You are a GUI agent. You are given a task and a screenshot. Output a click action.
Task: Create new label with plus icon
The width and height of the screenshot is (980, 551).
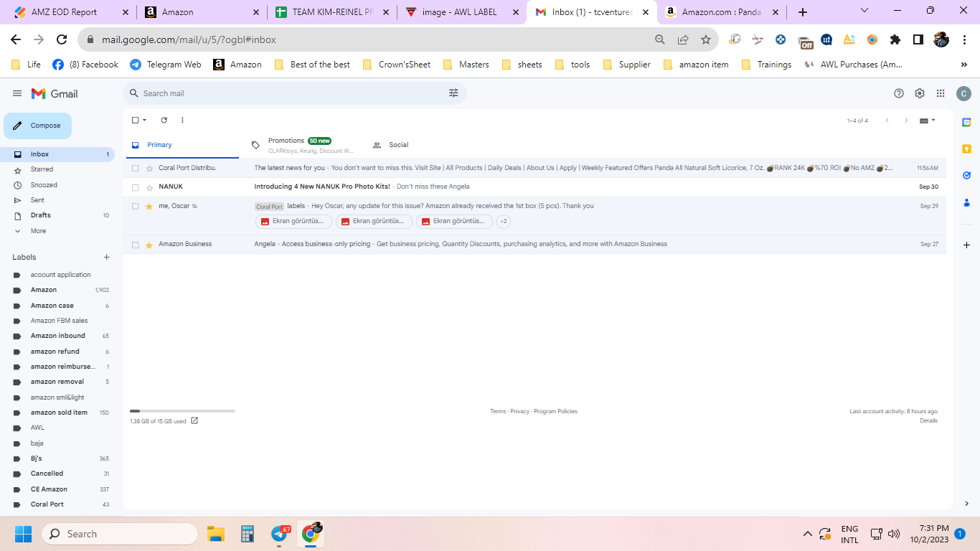(x=107, y=257)
